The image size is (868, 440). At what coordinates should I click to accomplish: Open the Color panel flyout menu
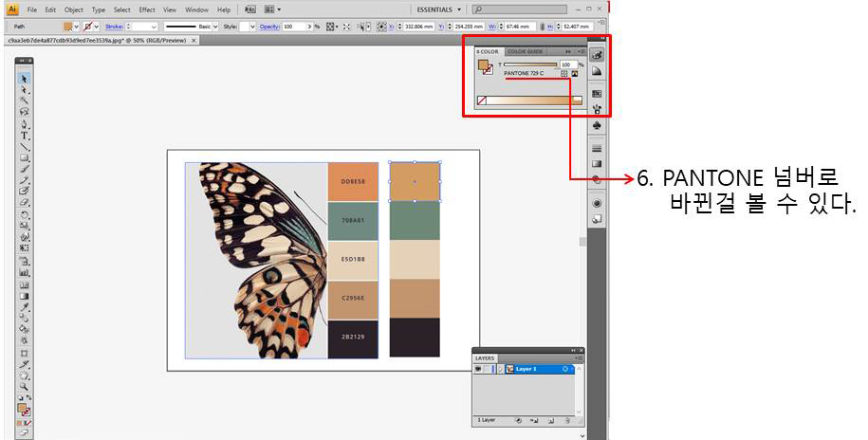coord(582,51)
